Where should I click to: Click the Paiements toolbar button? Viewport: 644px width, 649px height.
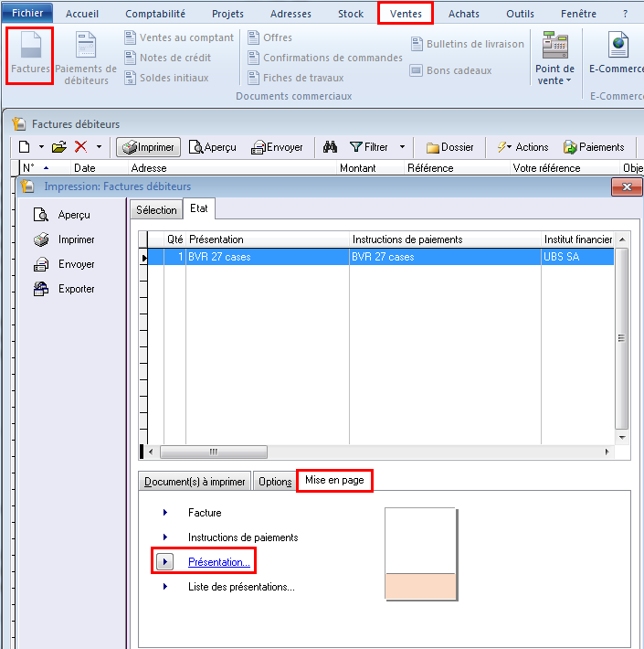coord(594,146)
